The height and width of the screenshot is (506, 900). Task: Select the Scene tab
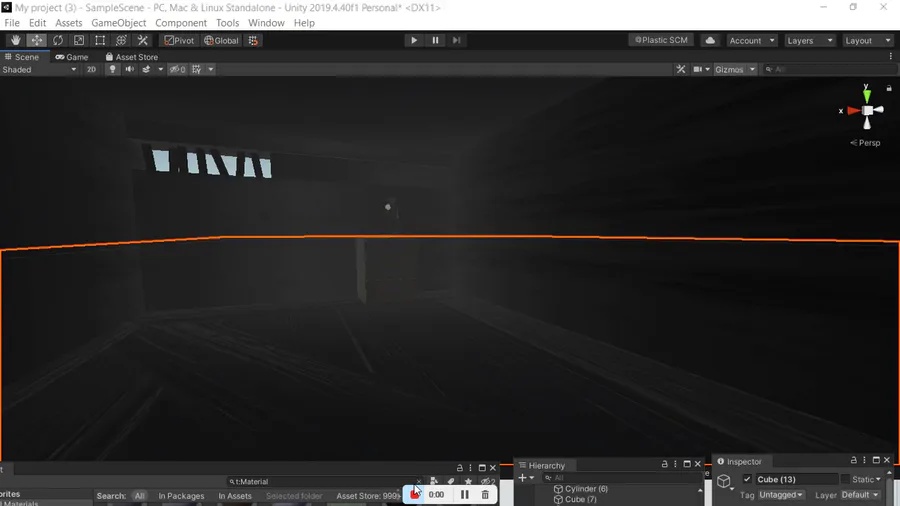point(22,57)
